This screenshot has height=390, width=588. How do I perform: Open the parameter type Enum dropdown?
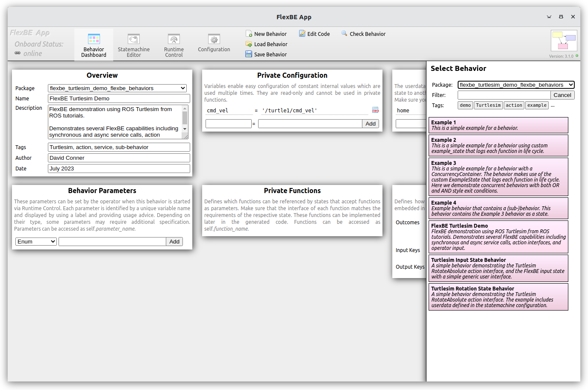coord(36,241)
